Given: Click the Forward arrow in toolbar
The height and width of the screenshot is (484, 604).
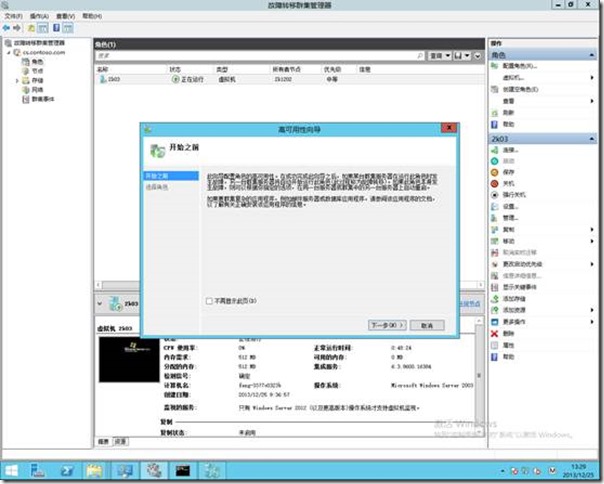Looking at the screenshot, I should pos(17,28).
